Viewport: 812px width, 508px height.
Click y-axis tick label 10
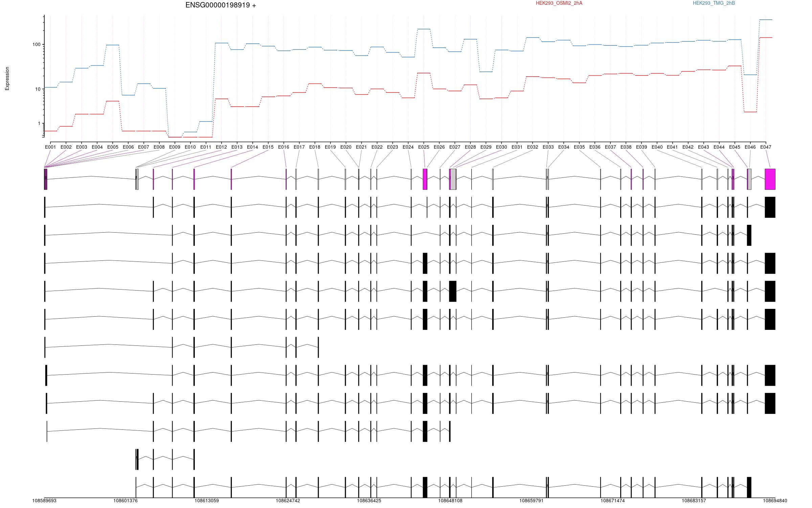tap(38, 89)
